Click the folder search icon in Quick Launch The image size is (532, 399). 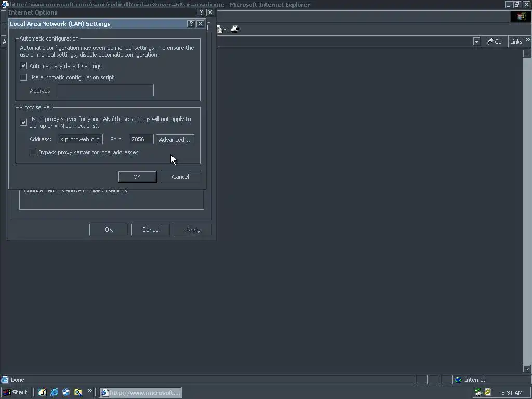(78, 392)
